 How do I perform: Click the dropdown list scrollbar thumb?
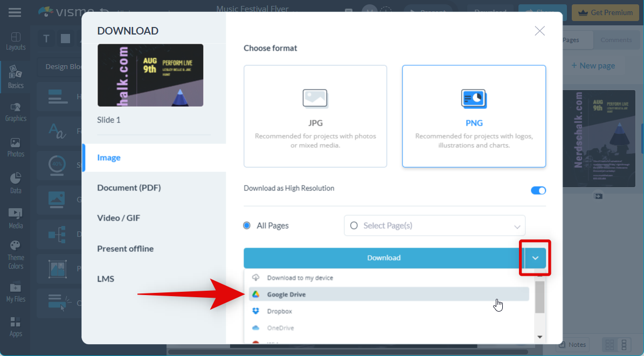(x=539, y=297)
